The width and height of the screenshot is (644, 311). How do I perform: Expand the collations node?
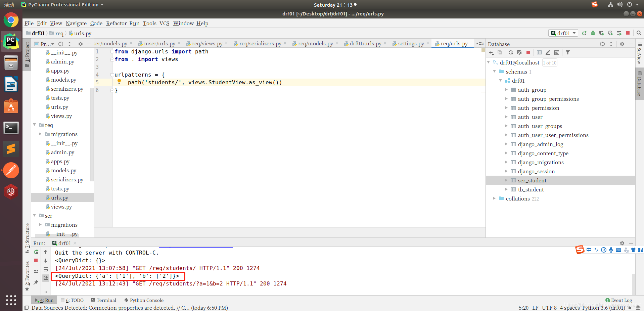coord(494,198)
